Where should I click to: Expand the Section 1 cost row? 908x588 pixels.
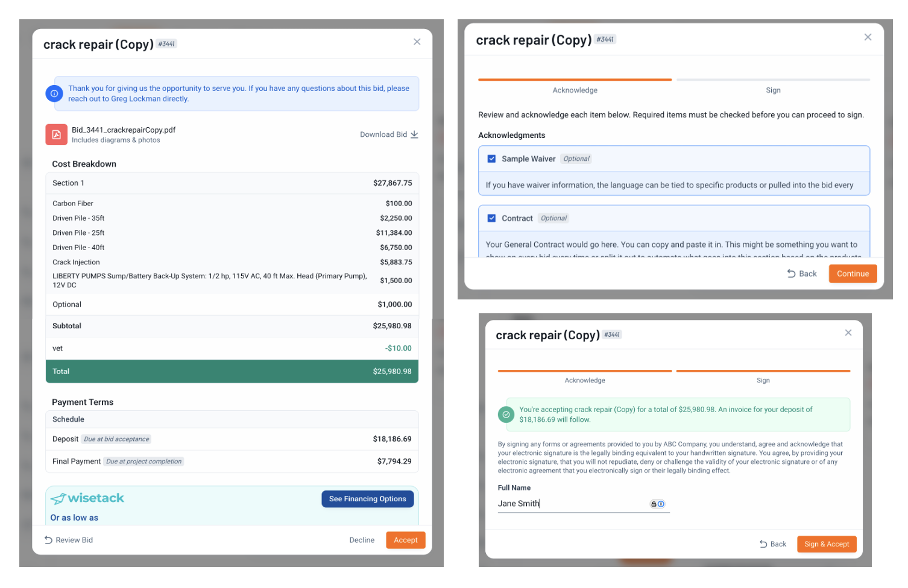232,183
